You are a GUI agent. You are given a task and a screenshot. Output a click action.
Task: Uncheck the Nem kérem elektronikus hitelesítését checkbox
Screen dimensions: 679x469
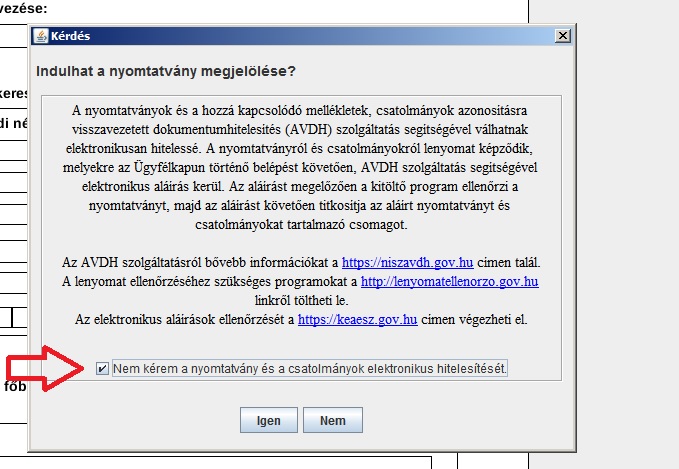tap(102, 369)
